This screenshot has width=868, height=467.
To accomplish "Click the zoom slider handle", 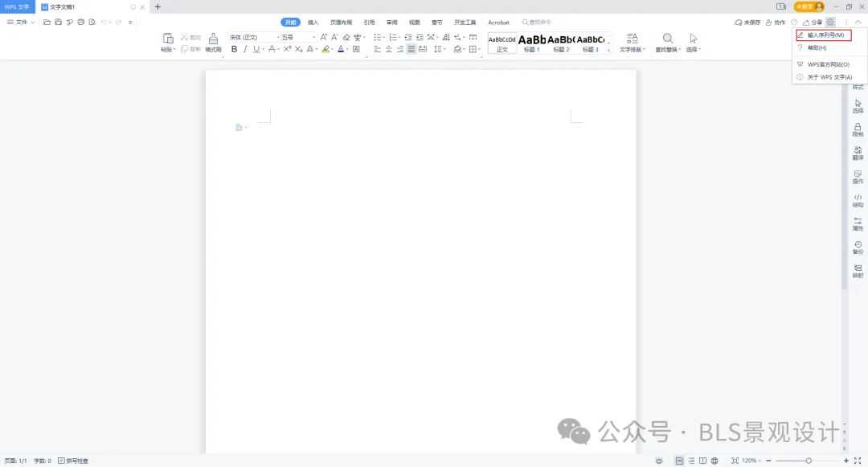I will [x=809, y=461].
